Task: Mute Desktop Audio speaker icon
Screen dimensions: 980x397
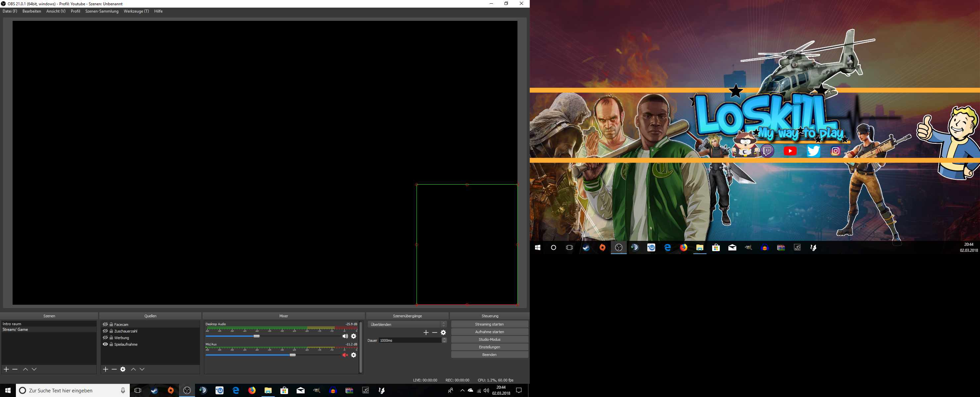Action: pyautogui.click(x=345, y=336)
